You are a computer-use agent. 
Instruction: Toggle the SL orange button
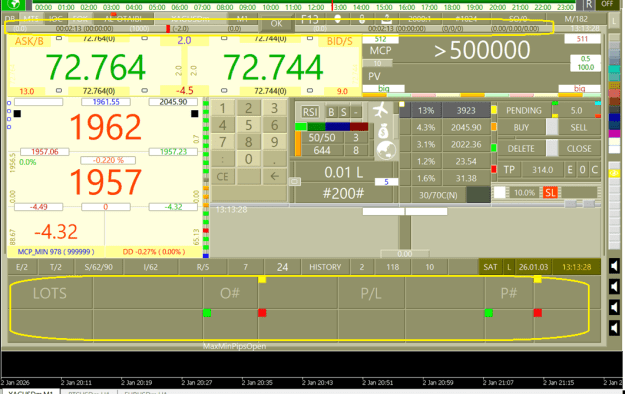click(x=550, y=193)
